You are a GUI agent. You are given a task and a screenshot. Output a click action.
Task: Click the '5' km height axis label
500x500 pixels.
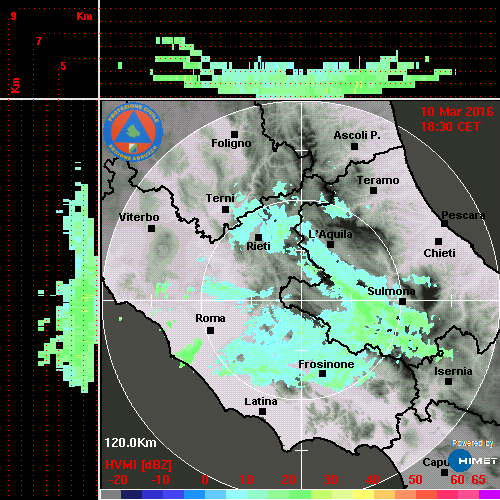coord(63,66)
